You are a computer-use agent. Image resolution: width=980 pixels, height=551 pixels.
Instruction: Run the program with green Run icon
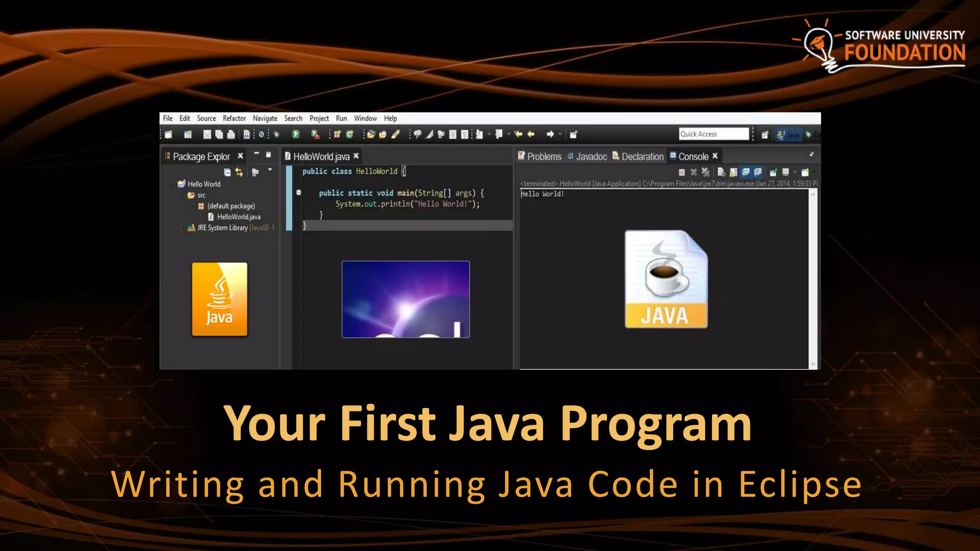pos(296,134)
